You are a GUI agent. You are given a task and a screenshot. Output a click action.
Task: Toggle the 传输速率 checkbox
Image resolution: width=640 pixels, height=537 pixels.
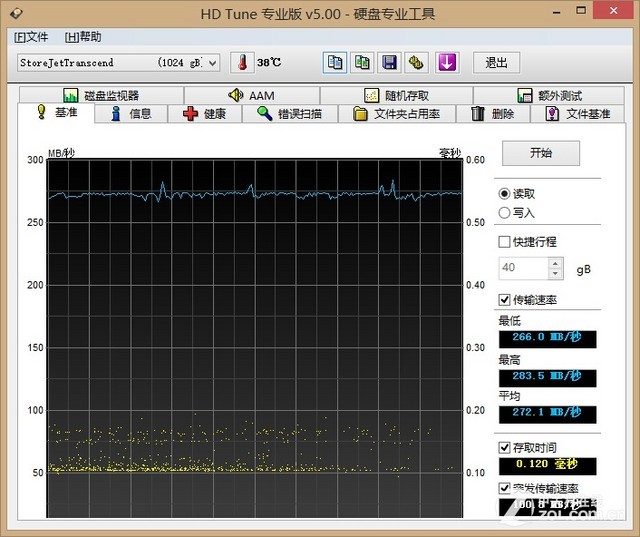coord(504,300)
